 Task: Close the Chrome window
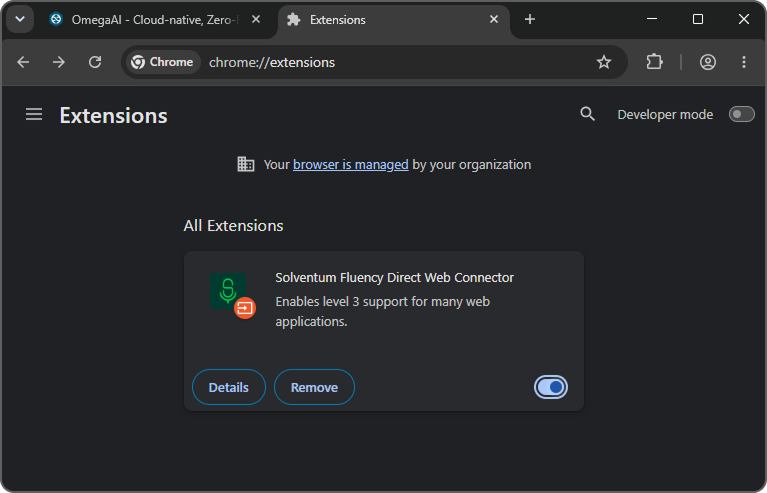pyautogui.click(x=744, y=19)
